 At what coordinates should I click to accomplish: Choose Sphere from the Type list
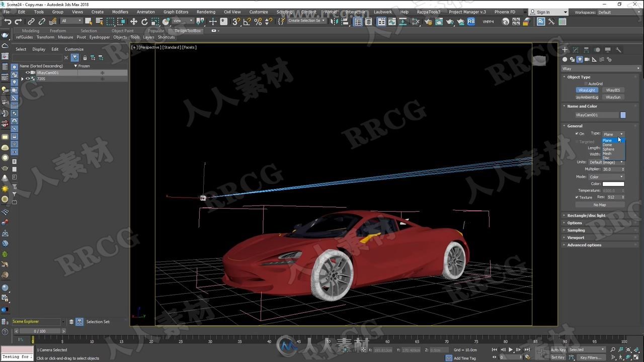point(608,149)
